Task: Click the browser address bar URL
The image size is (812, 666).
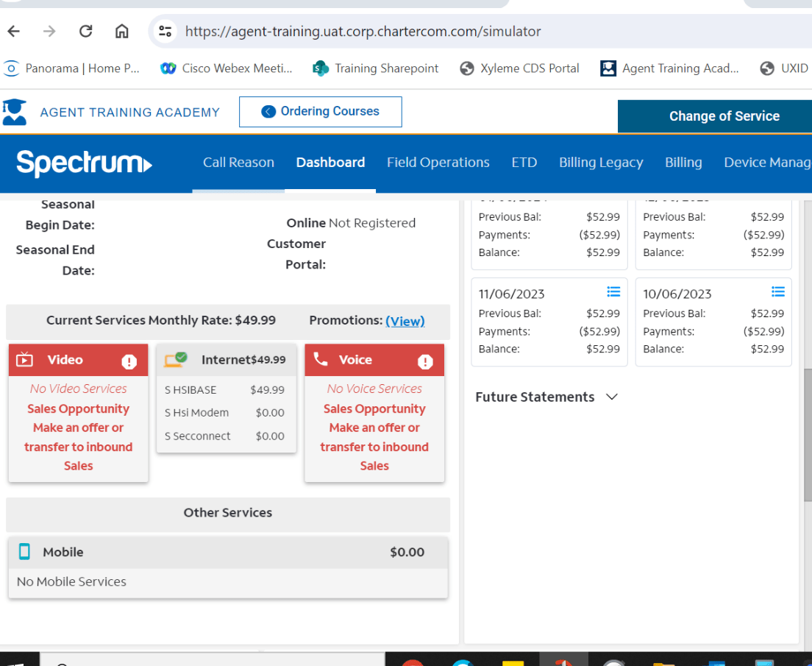Action: pos(363,31)
